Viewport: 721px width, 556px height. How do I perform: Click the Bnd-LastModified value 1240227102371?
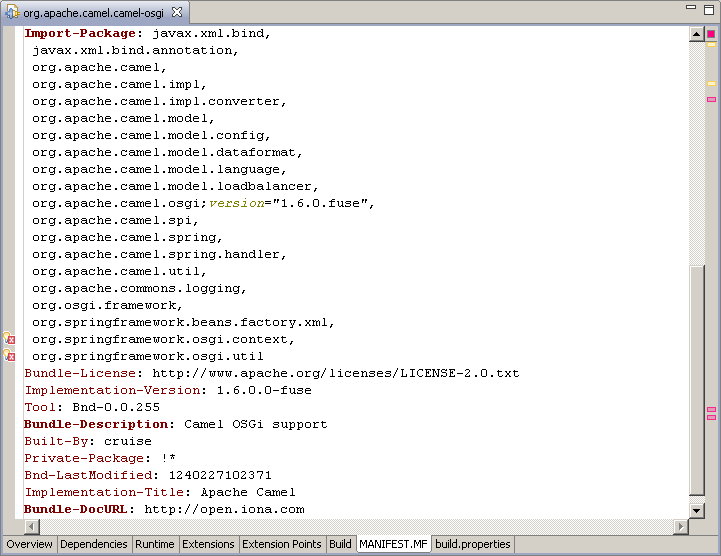point(220,476)
